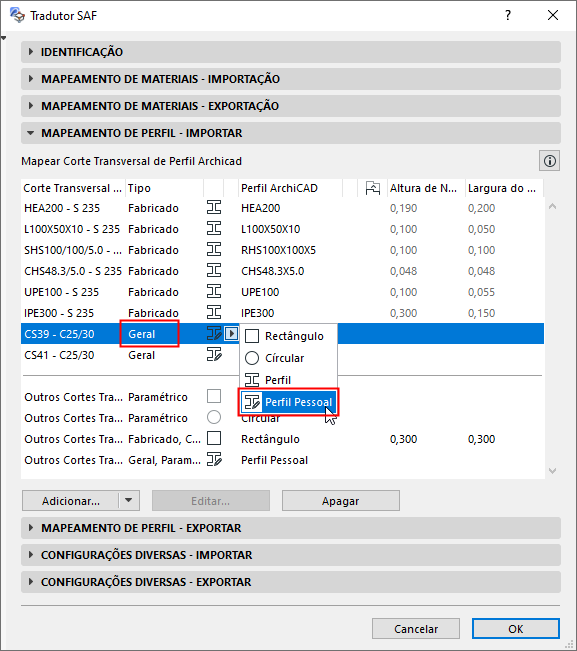577x651 pixels.
Task: Choose Perfil Pessoal from the popup menu
Action: (288, 402)
